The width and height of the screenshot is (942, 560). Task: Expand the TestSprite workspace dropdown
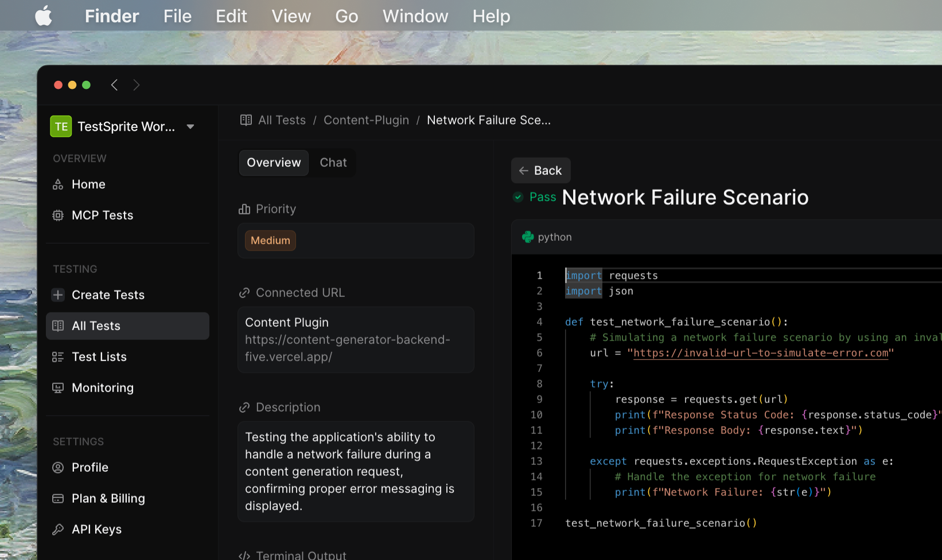click(x=190, y=127)
